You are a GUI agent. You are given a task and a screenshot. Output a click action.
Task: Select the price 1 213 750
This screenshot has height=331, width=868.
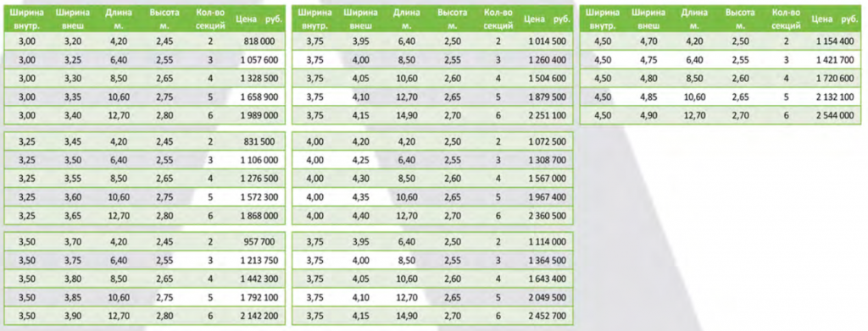coord(259,261)
